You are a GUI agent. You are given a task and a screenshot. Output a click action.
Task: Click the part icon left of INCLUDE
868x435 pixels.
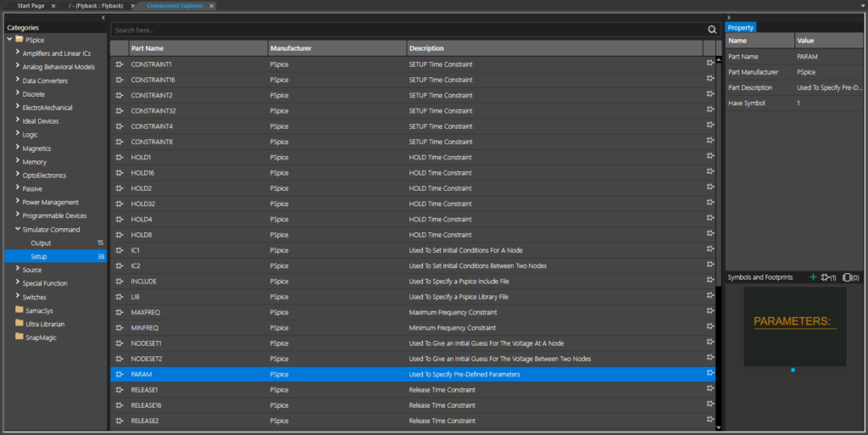point(120,282)
